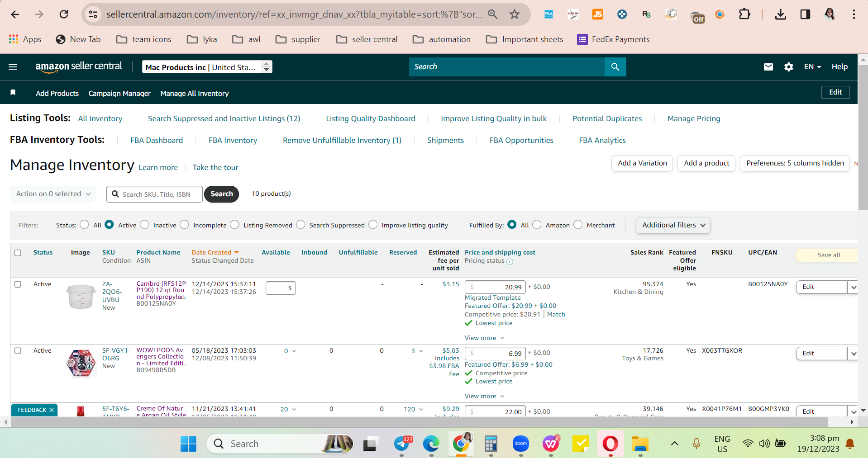Click the Cambro container product thumbnail
The image size is (868, 458).
(x=81, y=297)
